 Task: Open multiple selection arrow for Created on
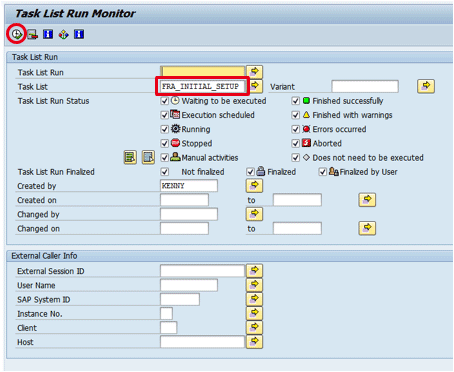(367, 200)
